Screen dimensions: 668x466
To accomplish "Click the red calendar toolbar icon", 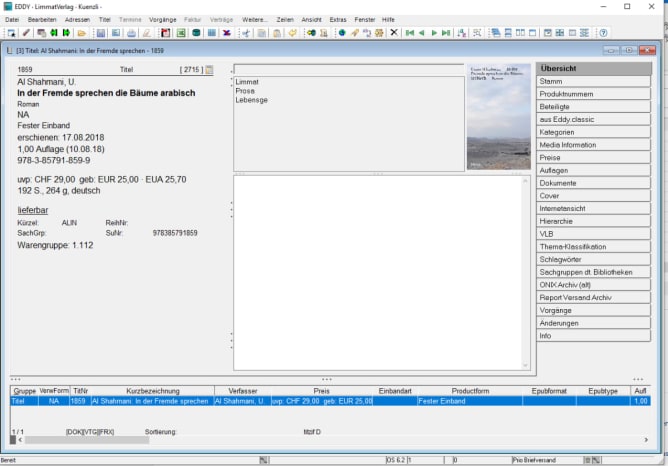I will [166, 33].
